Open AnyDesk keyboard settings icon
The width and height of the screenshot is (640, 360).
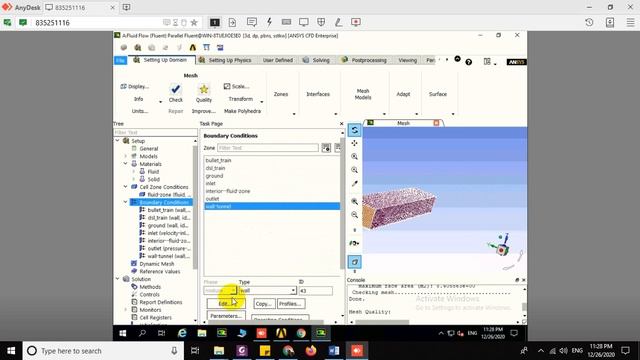pos(286,22)
